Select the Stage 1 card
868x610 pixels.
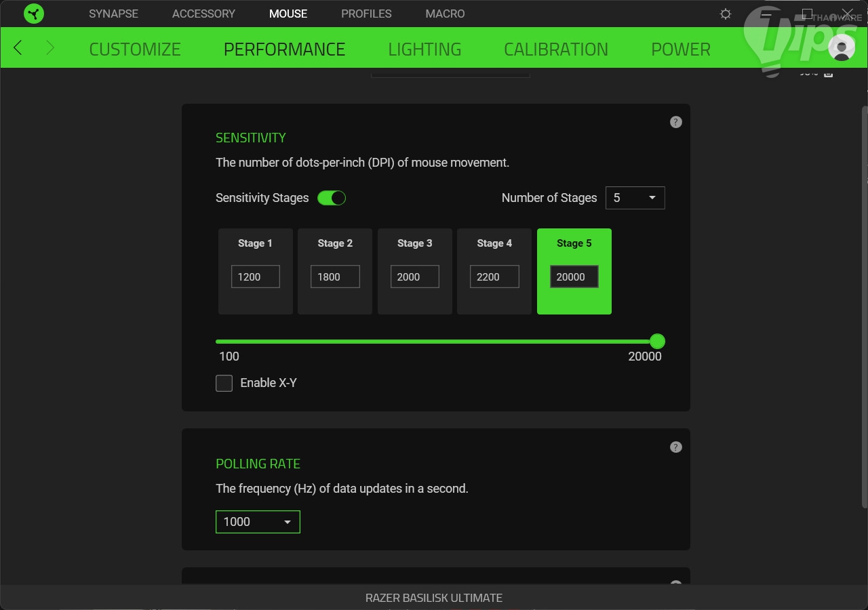coord(256,271)
